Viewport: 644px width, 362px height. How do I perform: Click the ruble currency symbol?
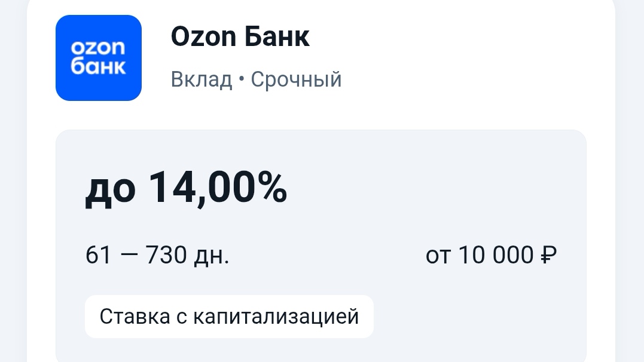(x=548, y=256)
